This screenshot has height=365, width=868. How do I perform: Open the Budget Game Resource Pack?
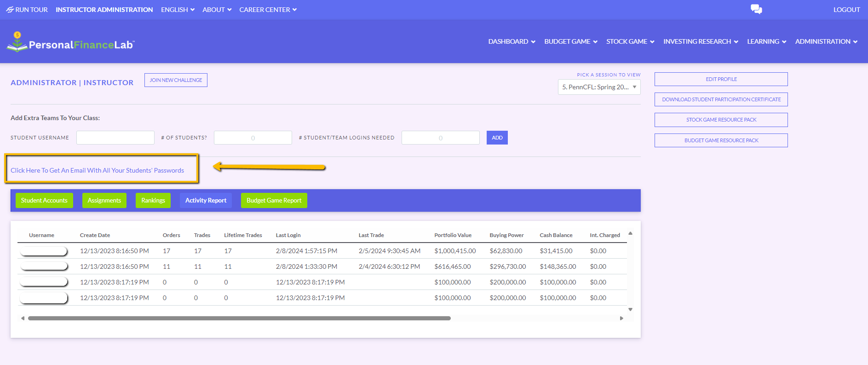(x=721, y=140)
